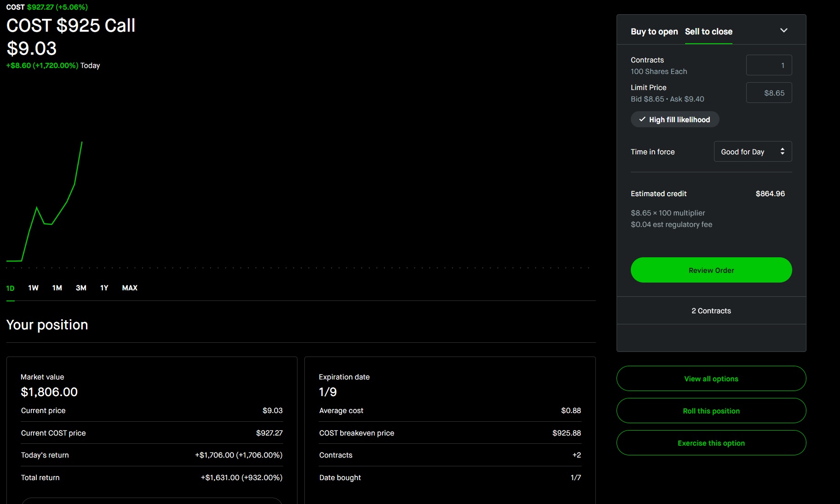Click the 2 Contracts position text

711,311
